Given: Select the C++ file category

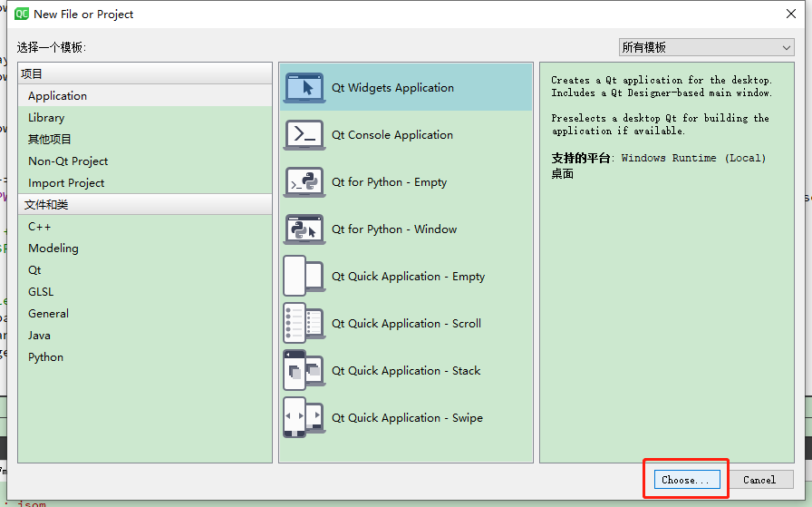Looking at the screenshot, I should [x=145, y=227].
